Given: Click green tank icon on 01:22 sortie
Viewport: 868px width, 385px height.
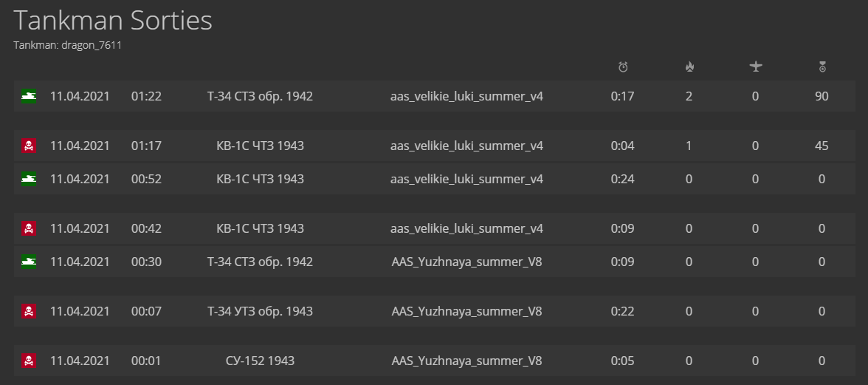Looking at the screenshot, I should (29, 96).
